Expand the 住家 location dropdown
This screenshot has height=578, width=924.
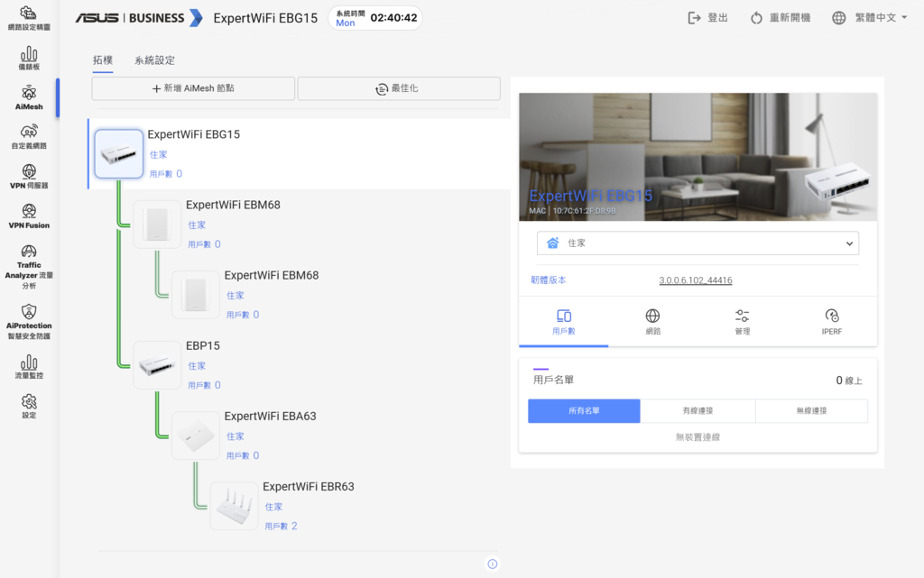coord(698,243)
